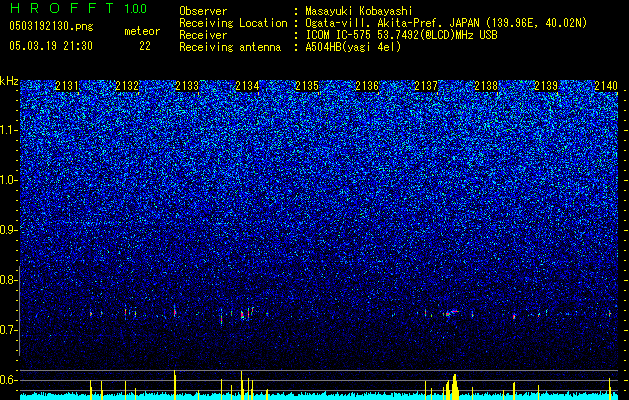629x400 pixels.
Task: Click the strong meteor echo near 2137
Action: coord(452,313)
